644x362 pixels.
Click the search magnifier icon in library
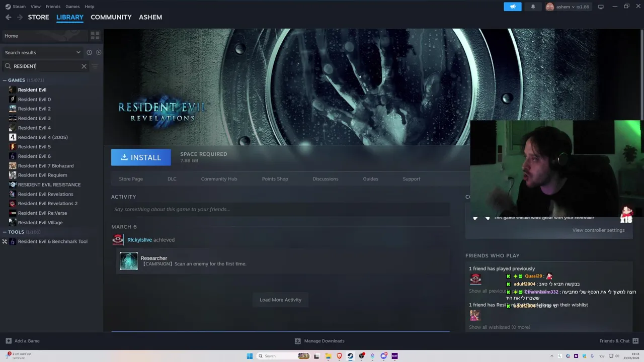pyautogui.click(x=8, y=66)
